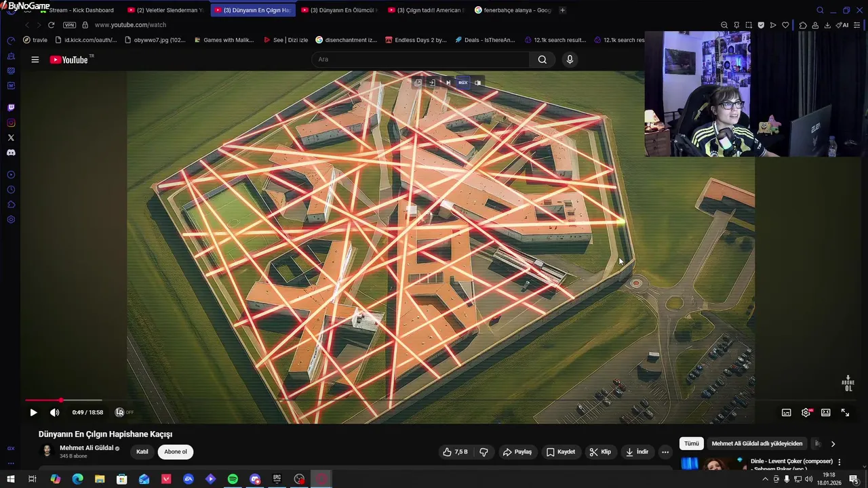Open X (Twitter) in the Opera sidebar

(11, 138)
